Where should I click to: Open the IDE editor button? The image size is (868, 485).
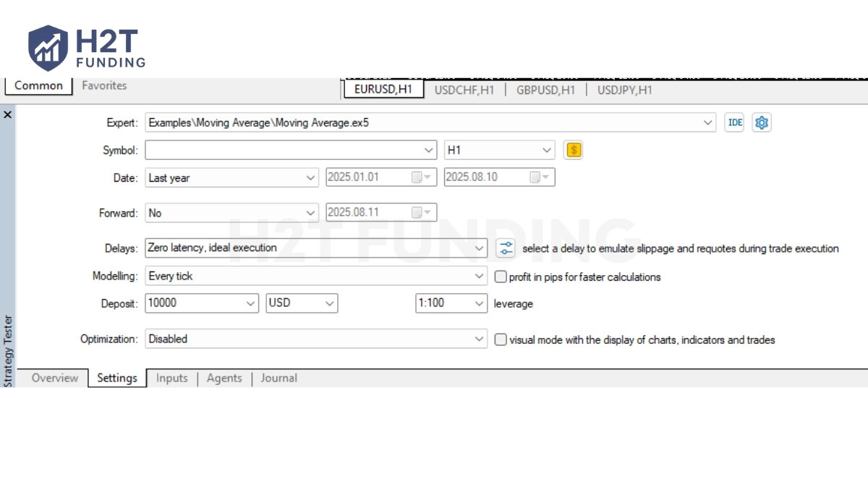(734, 123)
